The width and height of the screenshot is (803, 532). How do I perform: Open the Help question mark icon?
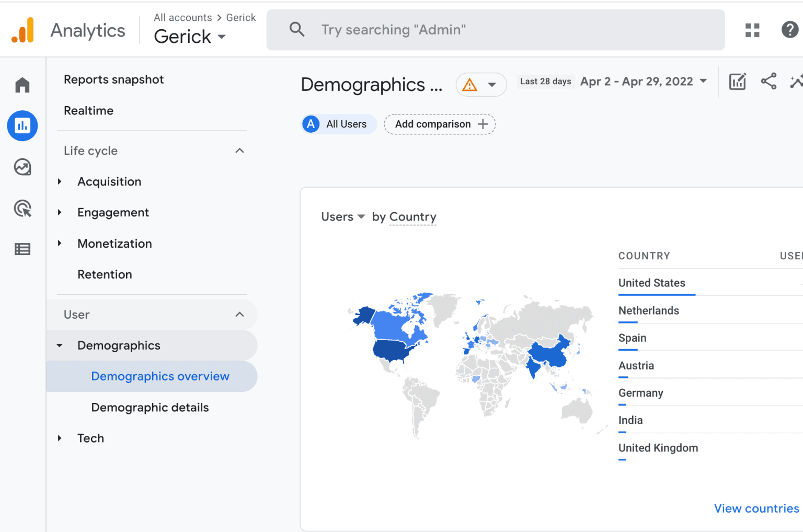coord(789,30)
